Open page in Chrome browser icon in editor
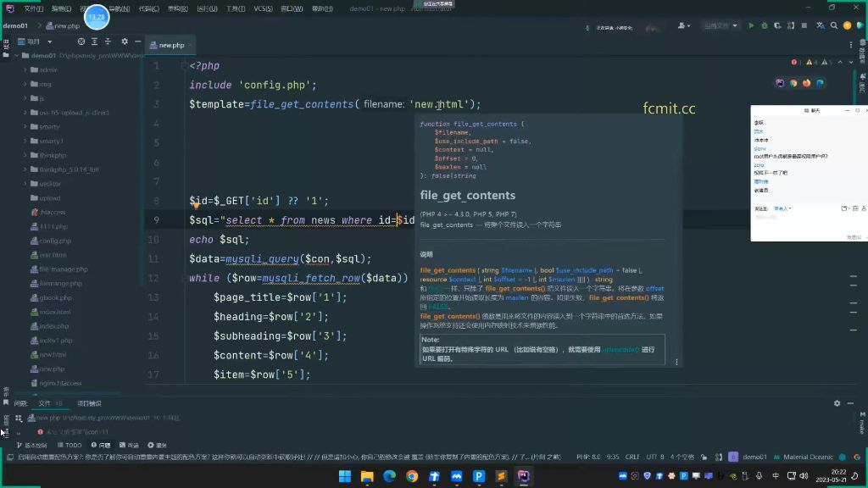The height and width of the screenshot is (488, 868). (793, 83)
